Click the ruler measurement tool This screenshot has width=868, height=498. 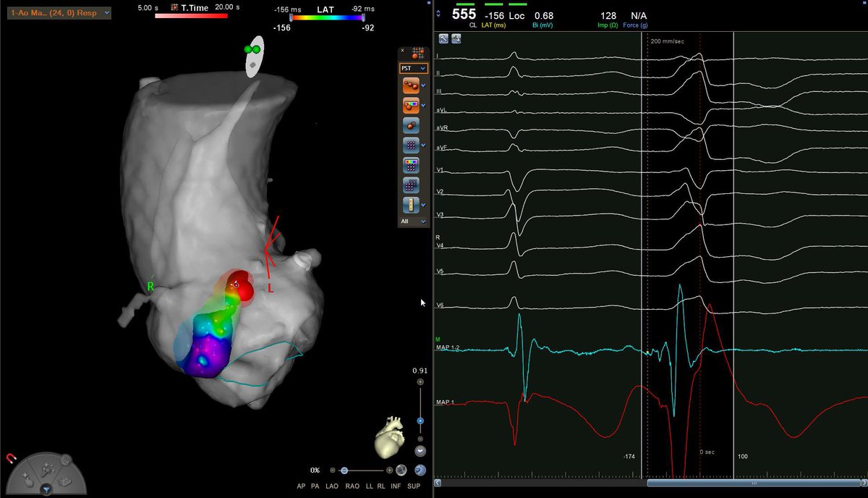[x=411, y=205]
